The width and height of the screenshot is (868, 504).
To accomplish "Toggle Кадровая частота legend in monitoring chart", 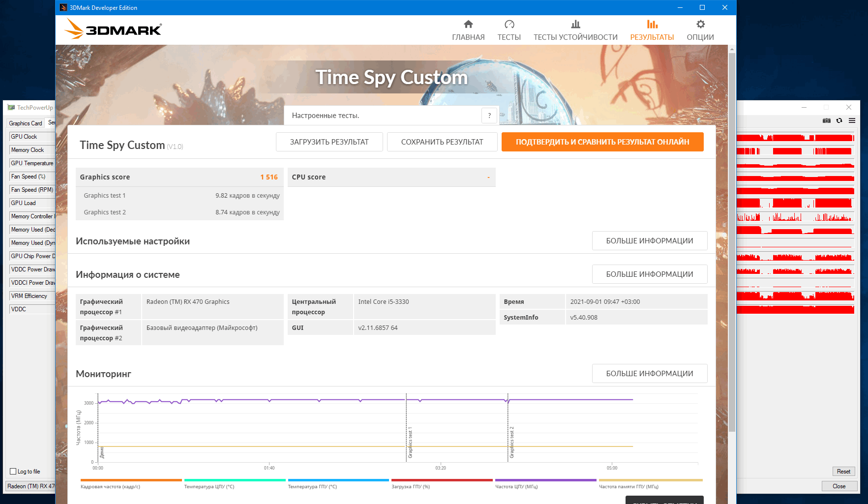I will (x=131, y=484).
